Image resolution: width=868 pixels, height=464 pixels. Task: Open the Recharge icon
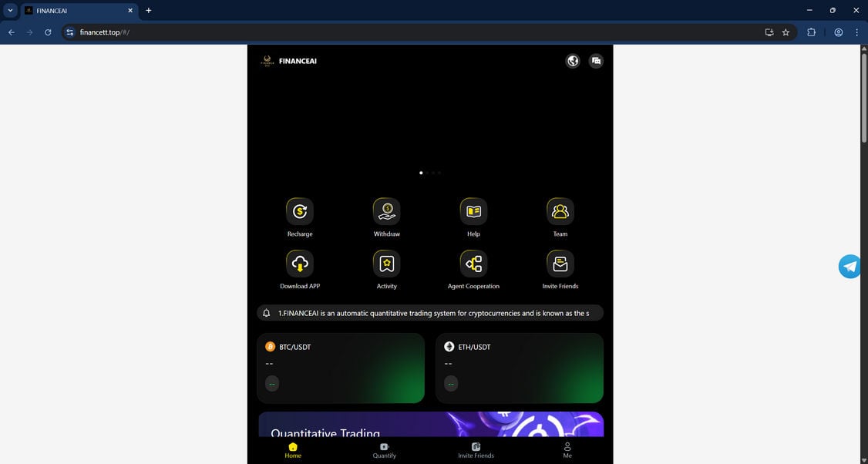pos(299,211)
